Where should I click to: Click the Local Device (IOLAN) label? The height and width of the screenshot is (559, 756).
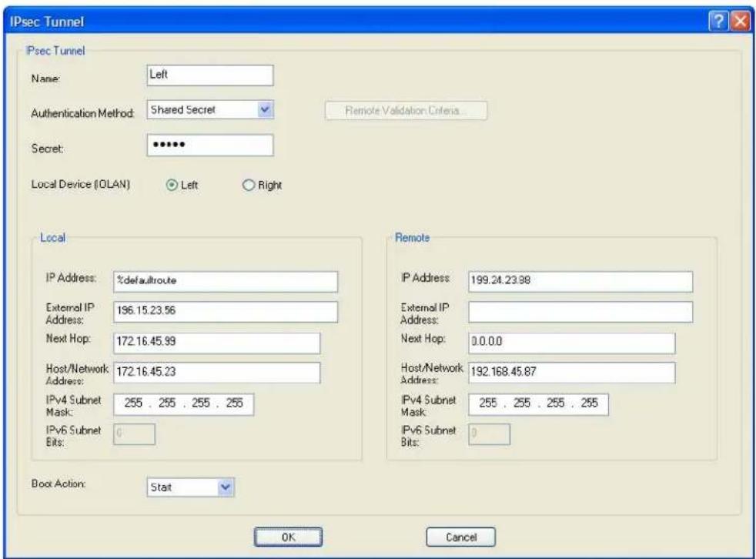pyautogui.click(x=81, y=184)
